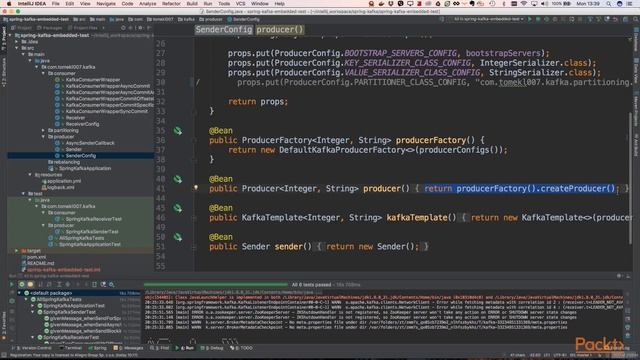Rerun tests using the run panel's green arrow

click(11, 284)
